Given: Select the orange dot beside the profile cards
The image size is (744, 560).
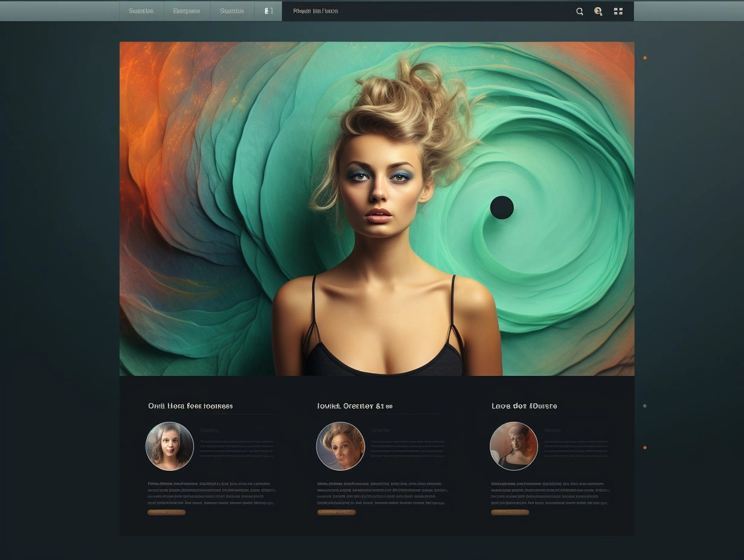Looking at the screenshot, I should click(x=645, y=447).
